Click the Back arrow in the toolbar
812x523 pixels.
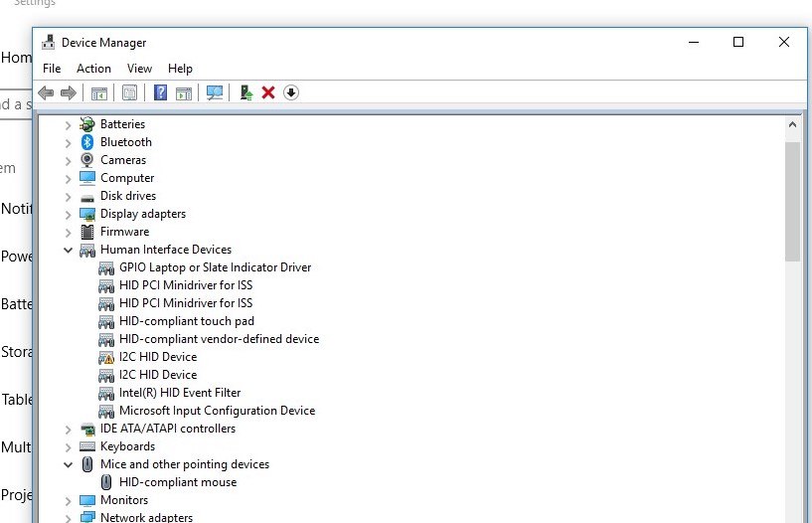pyautogui.click(x=45, y=92)
